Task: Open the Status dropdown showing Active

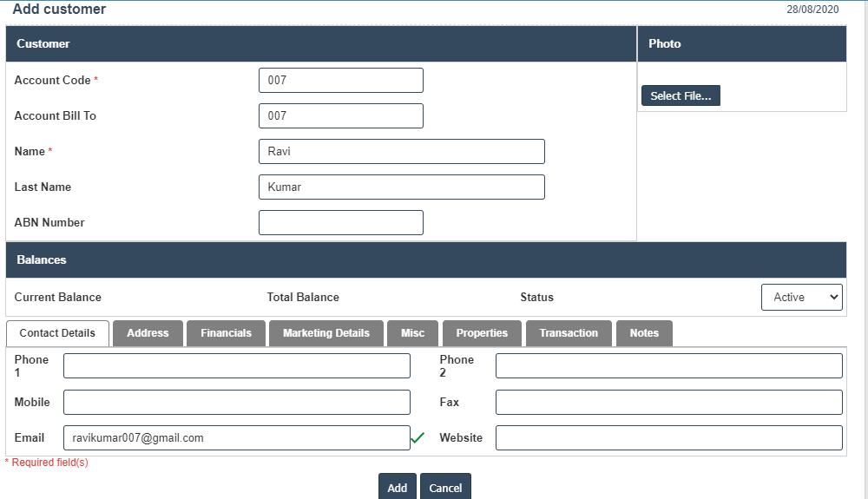Action: [801, 297]
